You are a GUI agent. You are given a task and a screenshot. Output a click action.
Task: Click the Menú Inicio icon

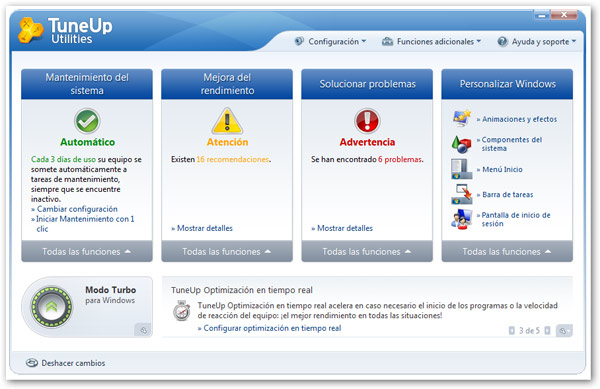pos(461,169)
